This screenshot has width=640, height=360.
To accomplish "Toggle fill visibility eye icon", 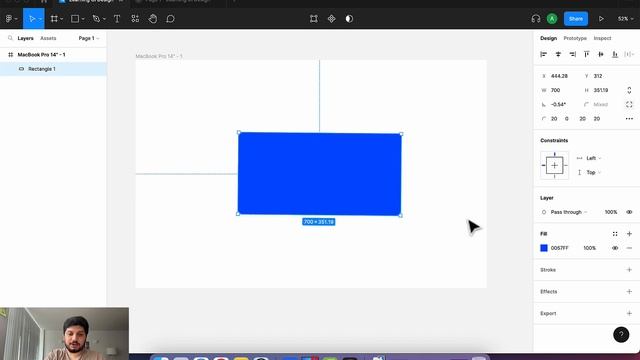I will (615, 248).
